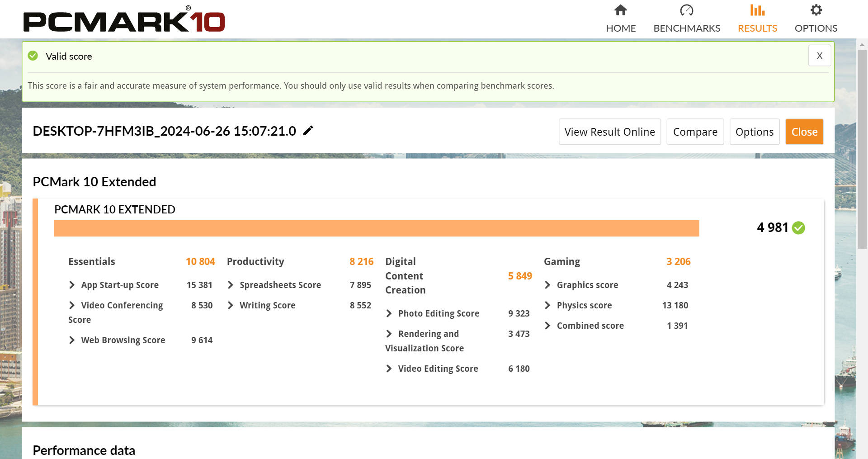The height and width of the screenshot is (459, 868).
Task: Click the App Start-up value 15 381
Action: point(199,285)
